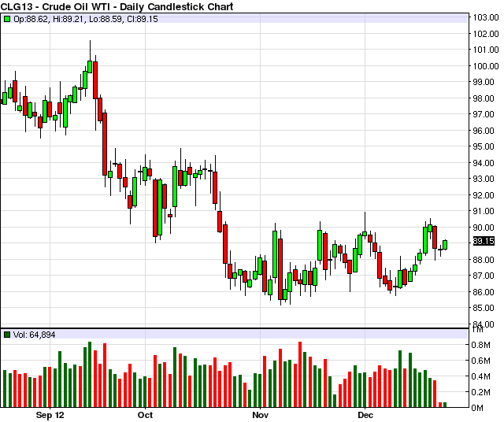Image resolution: width=504 pixels, height=422 pixels.
Task: Click the 99.00 price axis label
Action: (484, 82)
